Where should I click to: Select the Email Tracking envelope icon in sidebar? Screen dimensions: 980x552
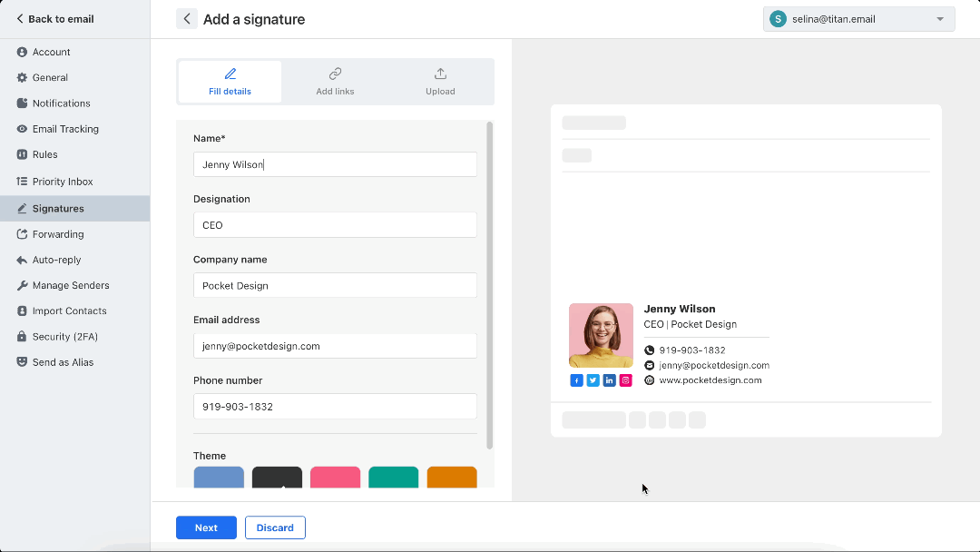[21, 128]
